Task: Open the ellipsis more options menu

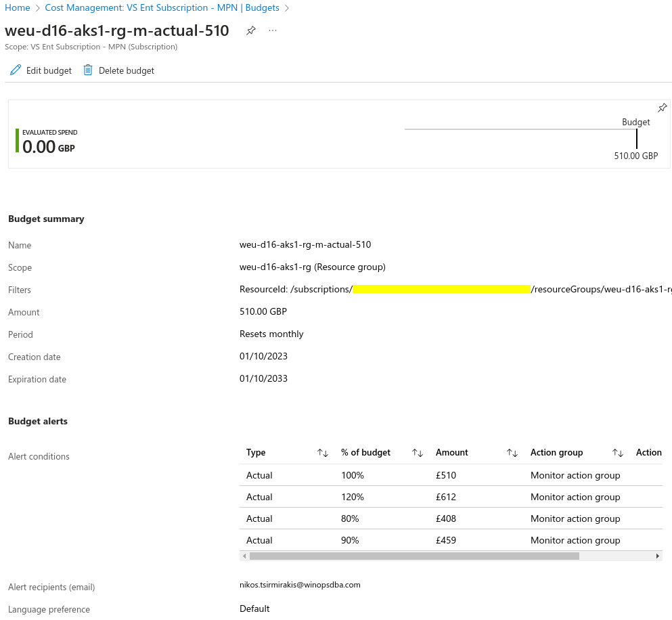Action: coord(273,31)
